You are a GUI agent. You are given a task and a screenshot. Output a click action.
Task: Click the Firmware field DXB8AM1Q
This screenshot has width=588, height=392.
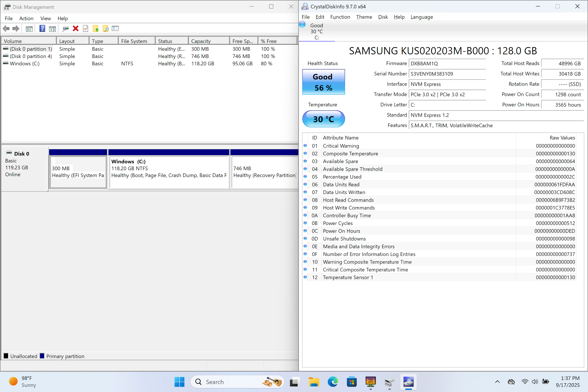click(447, 63)
